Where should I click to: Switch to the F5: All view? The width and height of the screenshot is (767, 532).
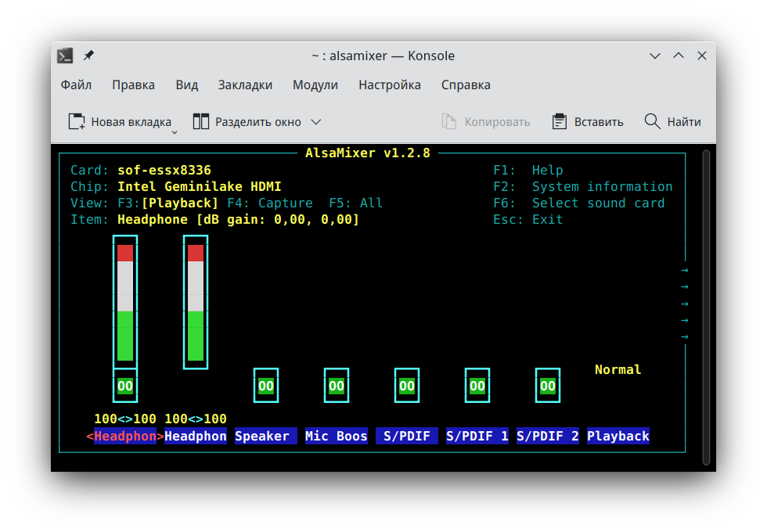pyautogui.click(x=355, y=203)
